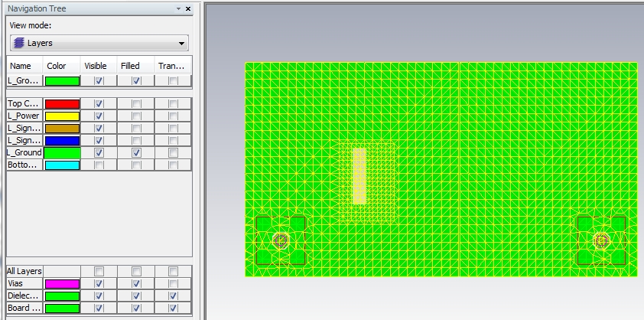The height and width of the screenshot is (320, 644).
Task: Select the Board ... row label
Action: [24, 309]
